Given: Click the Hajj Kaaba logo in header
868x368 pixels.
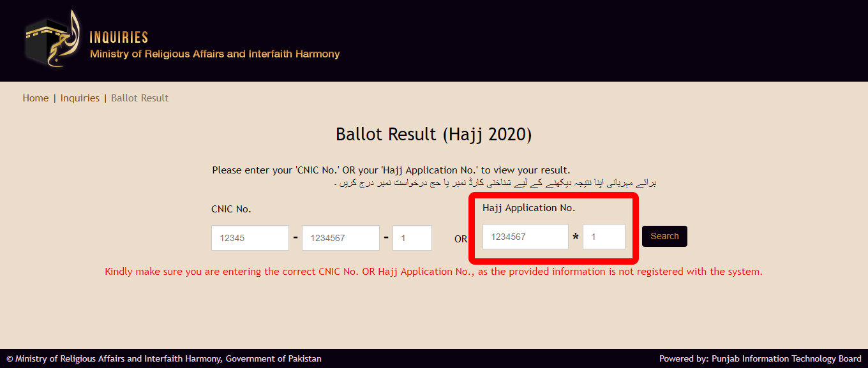Looking at the screenshot, I should (54, 39).
